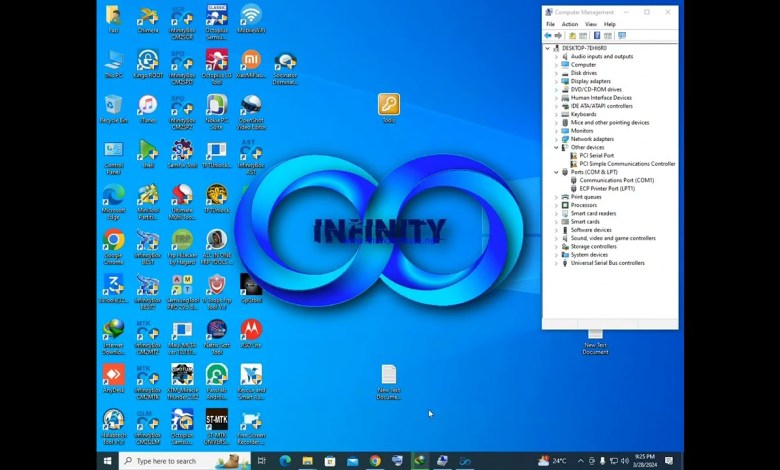The width and height of the screenshot is (780, 470).
Task: Click the Back arrow in Computer Management toolbar
Action: tap(548, 36)
